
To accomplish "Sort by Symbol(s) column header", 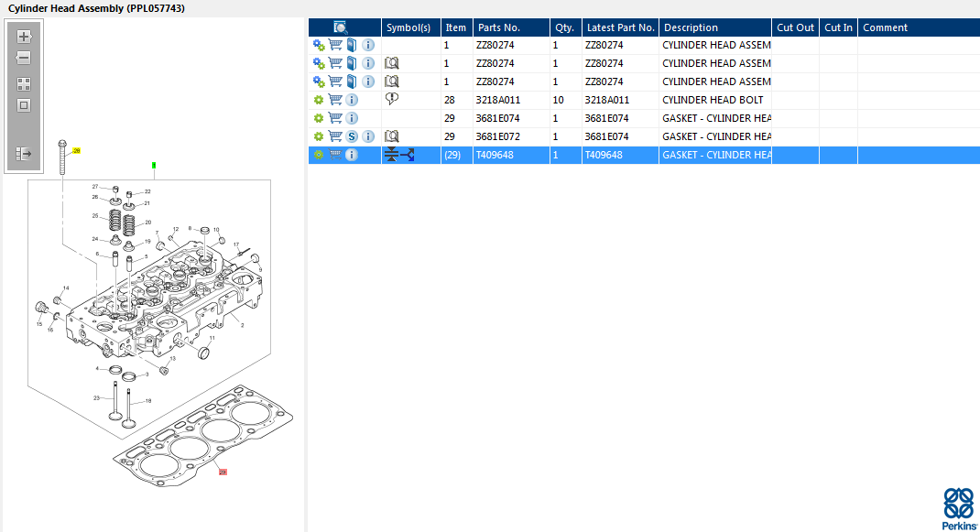I will click(411, 27).
